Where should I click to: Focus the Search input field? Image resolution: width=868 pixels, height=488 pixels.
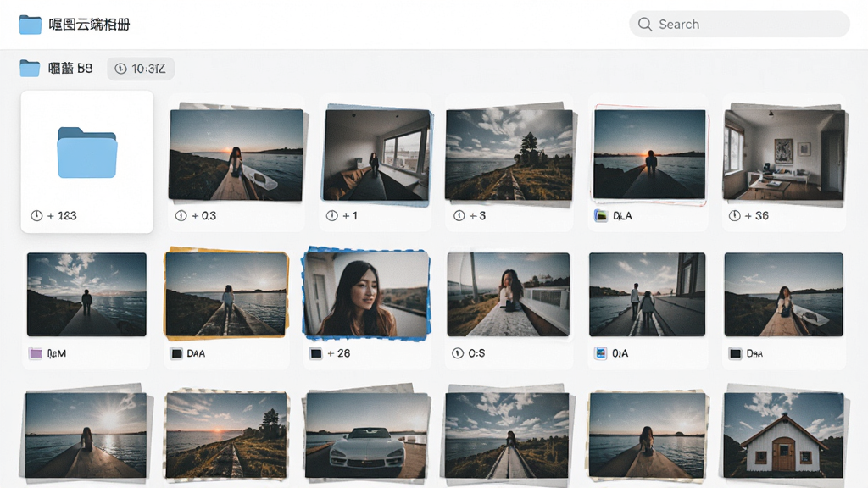tap(739, 25)
